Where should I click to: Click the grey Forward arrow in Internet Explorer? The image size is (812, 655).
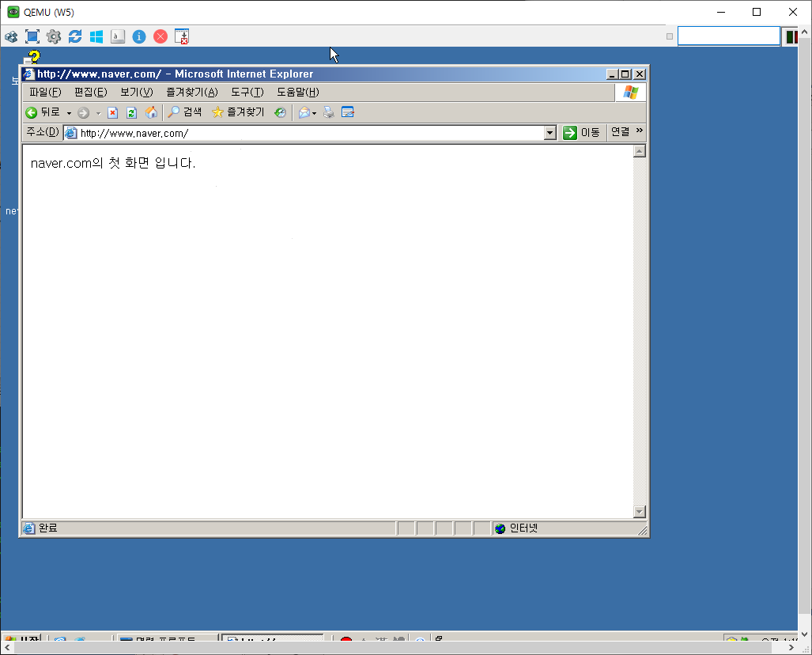click(x=83, y=112)
